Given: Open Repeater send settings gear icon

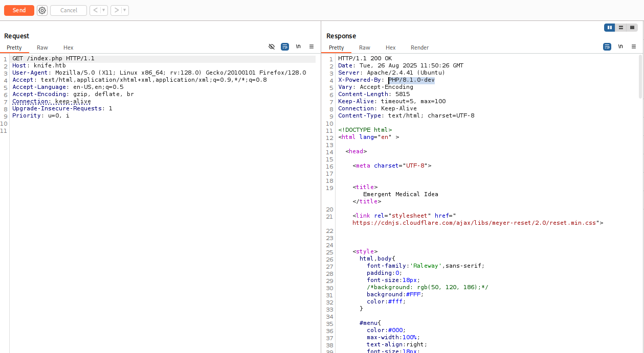Looking at the screenshot, I should (x=42, y=10).
